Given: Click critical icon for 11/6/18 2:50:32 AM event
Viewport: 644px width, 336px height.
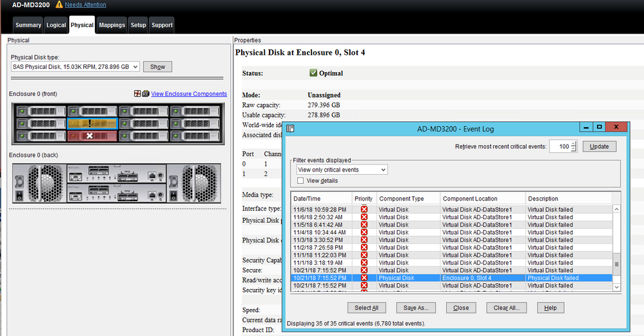Looking at the screenshot, I should [x=364, y=217].
